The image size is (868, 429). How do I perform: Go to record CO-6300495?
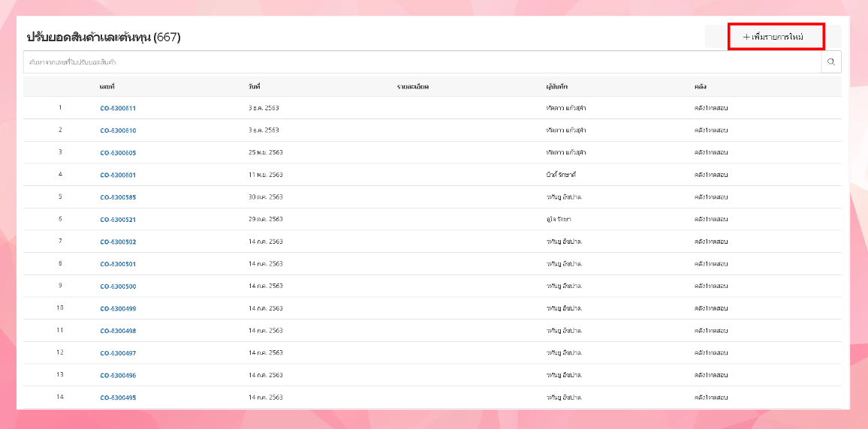tap(118, 397)
